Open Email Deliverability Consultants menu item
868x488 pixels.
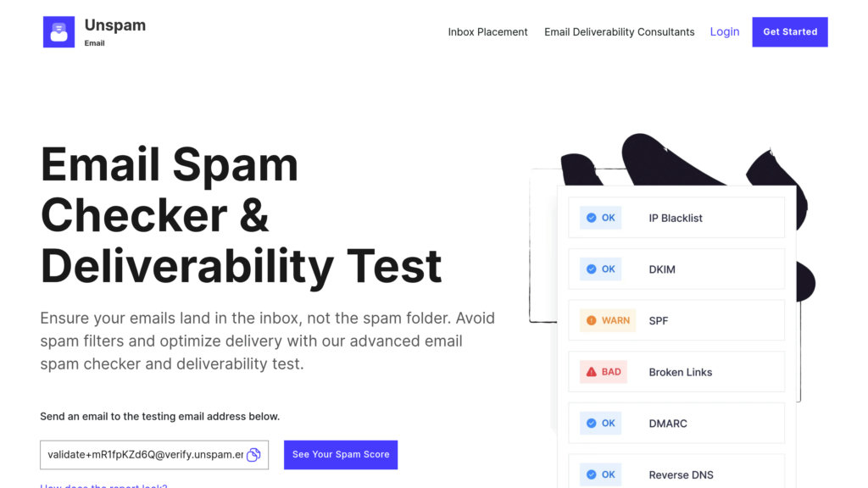[619, 32]
